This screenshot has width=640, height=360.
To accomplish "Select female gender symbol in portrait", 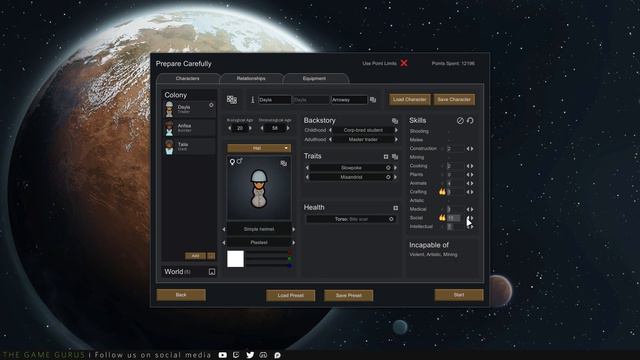I will click(x=232, y=162).
